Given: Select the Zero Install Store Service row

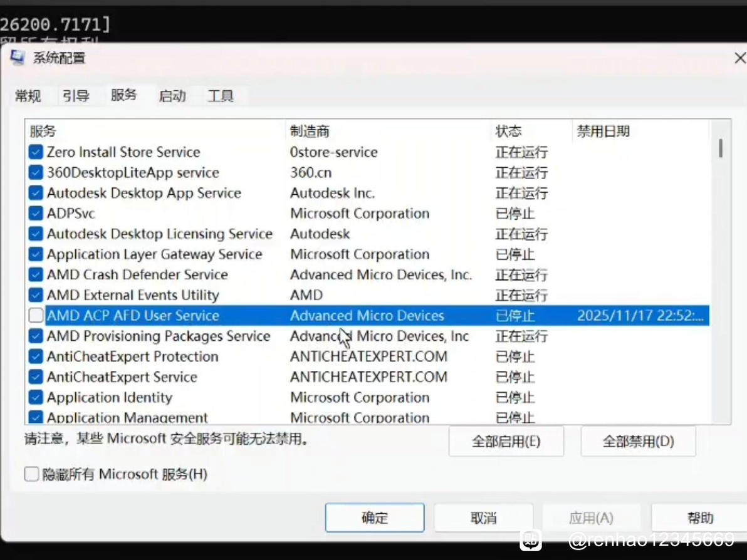Looking at the screenshot, I should (x=368, y=152).
